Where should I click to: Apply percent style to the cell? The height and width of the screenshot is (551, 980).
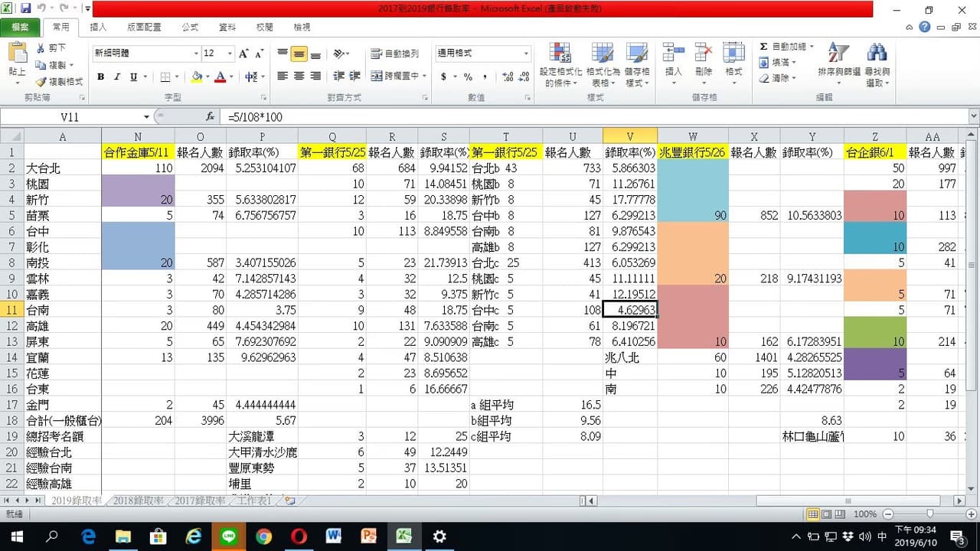point(468,77)
